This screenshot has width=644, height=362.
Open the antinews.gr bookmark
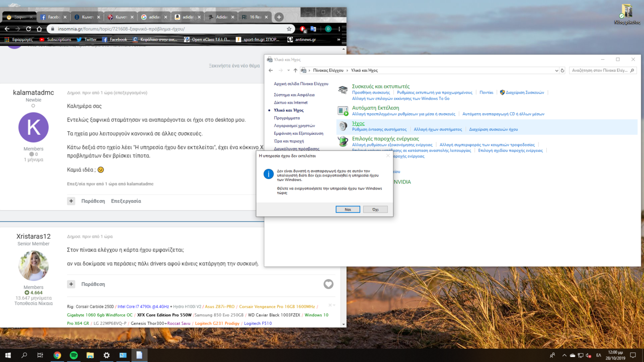pos(301,39)
